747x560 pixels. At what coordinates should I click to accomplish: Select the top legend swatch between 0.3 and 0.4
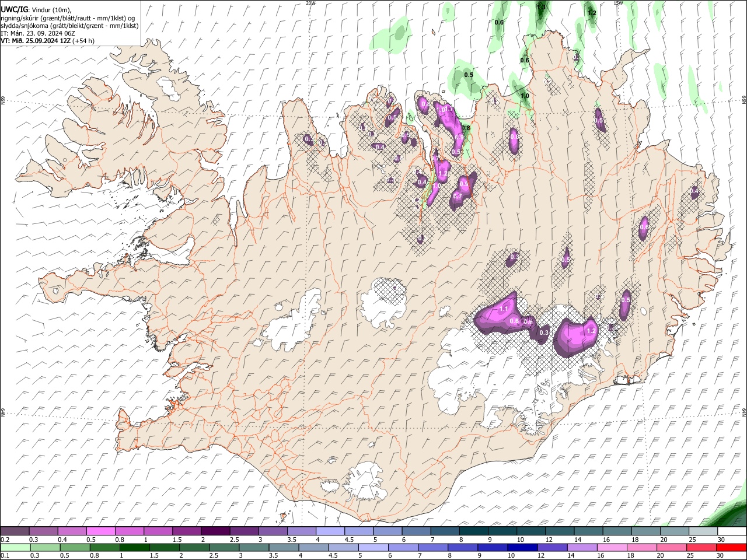(44, 531)
